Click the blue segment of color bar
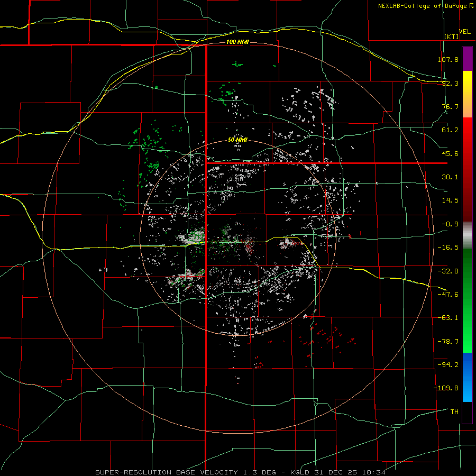This screenshot has height=476, width=476. [467, 377]
